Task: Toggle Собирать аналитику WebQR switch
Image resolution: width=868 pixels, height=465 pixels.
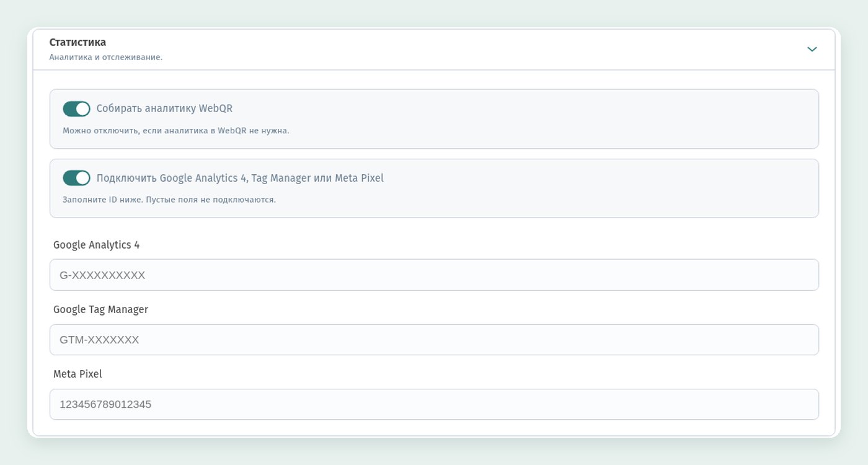Action: [x=76, y=109]
